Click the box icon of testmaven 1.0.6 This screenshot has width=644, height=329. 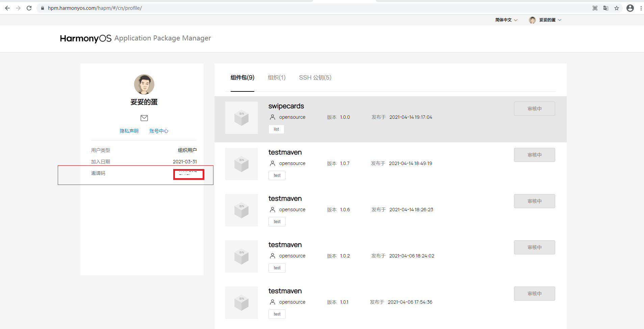click(x=241, y=210)
